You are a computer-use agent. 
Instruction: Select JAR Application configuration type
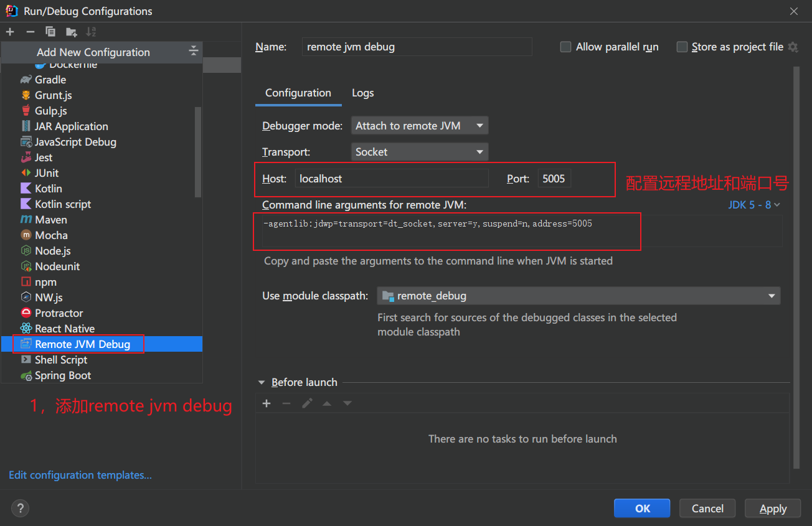click(101, 126)
